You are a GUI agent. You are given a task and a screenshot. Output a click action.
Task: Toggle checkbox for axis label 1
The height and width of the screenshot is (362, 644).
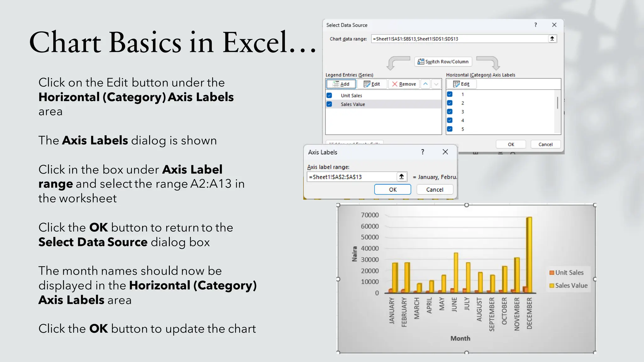[450, 94]
